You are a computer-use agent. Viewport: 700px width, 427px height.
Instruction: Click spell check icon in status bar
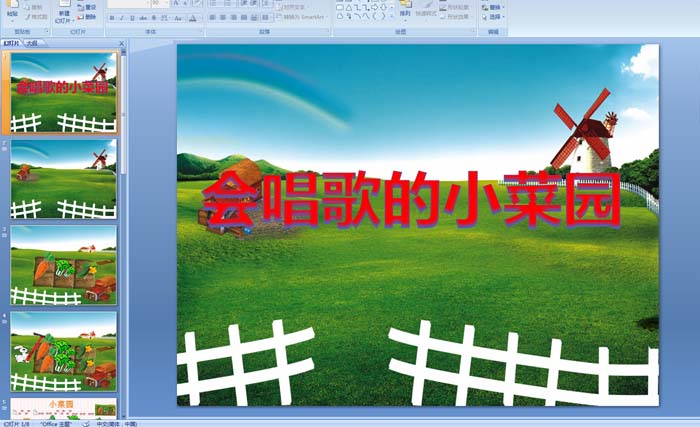coord(86,423)
